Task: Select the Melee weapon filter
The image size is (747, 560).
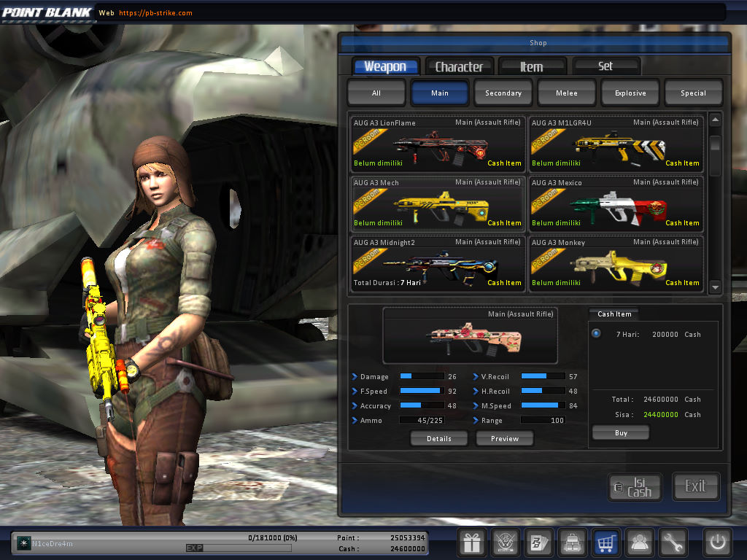Action: (x=566, y=93)
